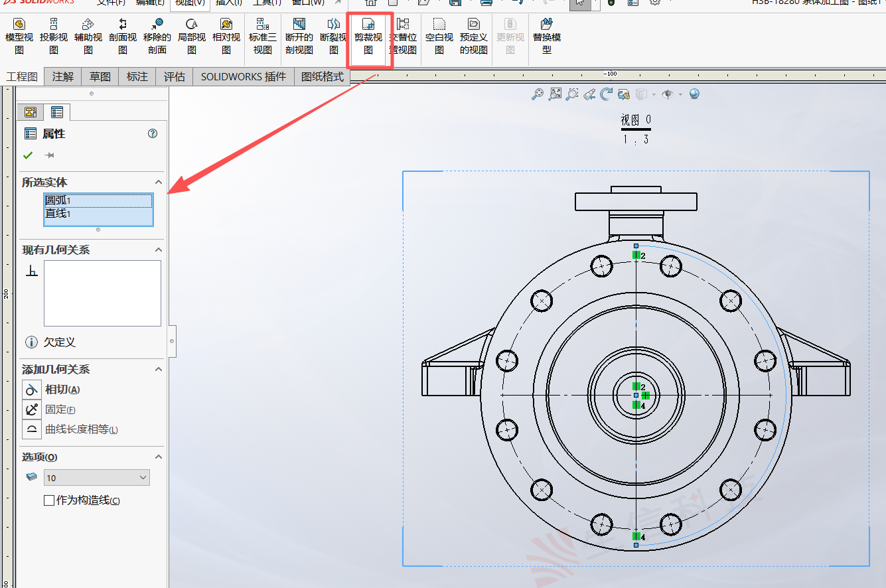Activate the Section View (剖面视图) tool
Image resolution: width=886 pixels, height=588 pixels.
pos(123,37)
